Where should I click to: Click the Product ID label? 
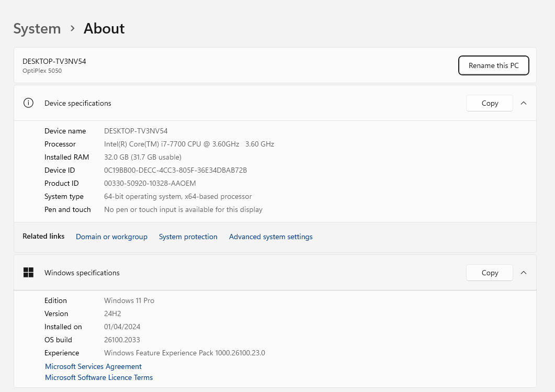point(62,183)
